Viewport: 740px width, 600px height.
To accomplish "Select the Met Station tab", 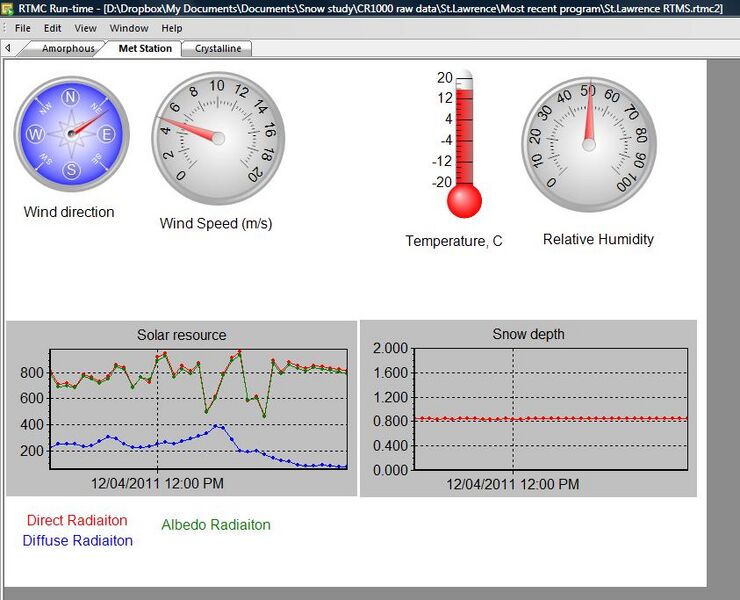I will [x=145, y=48].
